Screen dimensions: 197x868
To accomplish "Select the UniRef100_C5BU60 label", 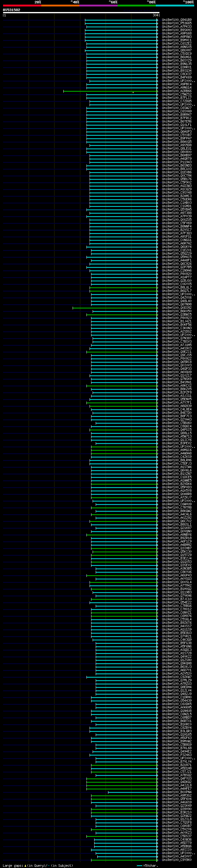I will (x=176, y=423).
